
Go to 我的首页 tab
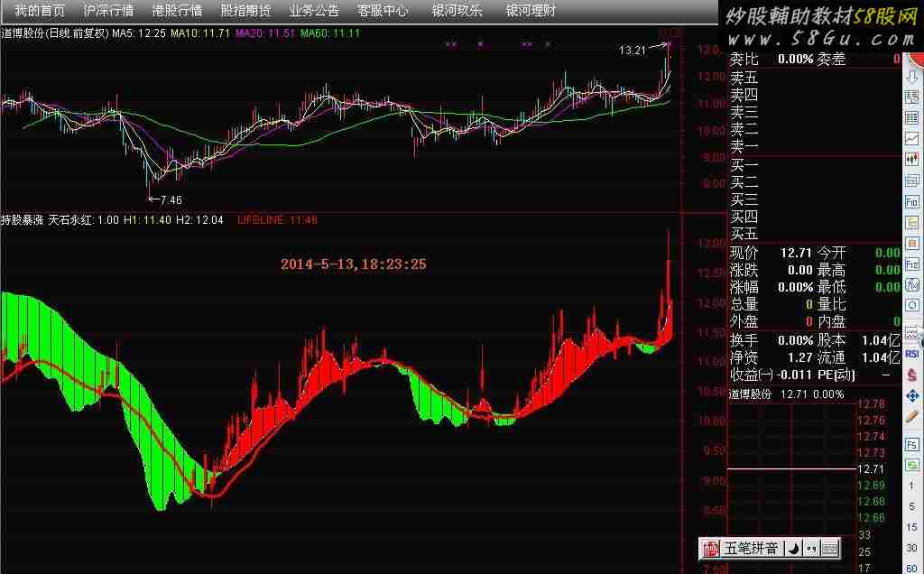(40, 11)
